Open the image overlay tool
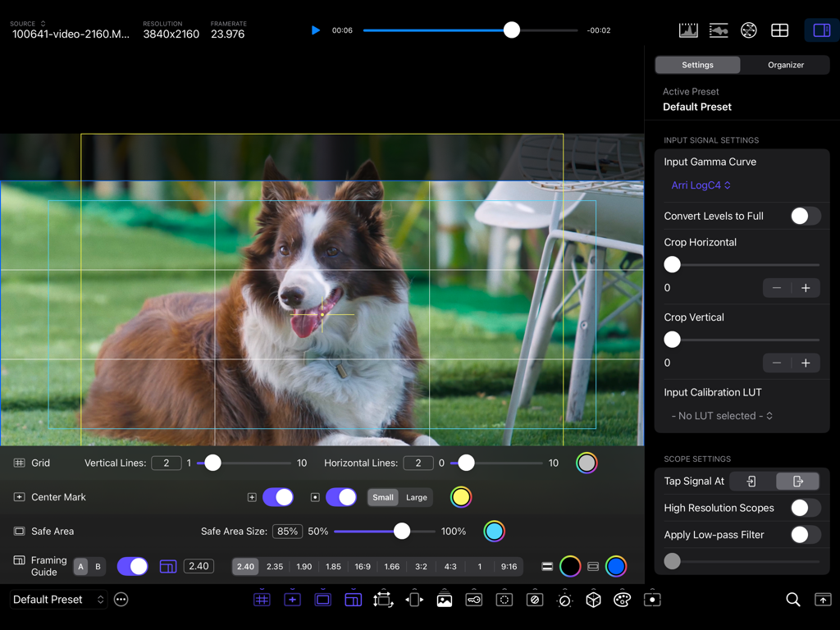This screenshot has width=840, height=630. tap(444, 600)
